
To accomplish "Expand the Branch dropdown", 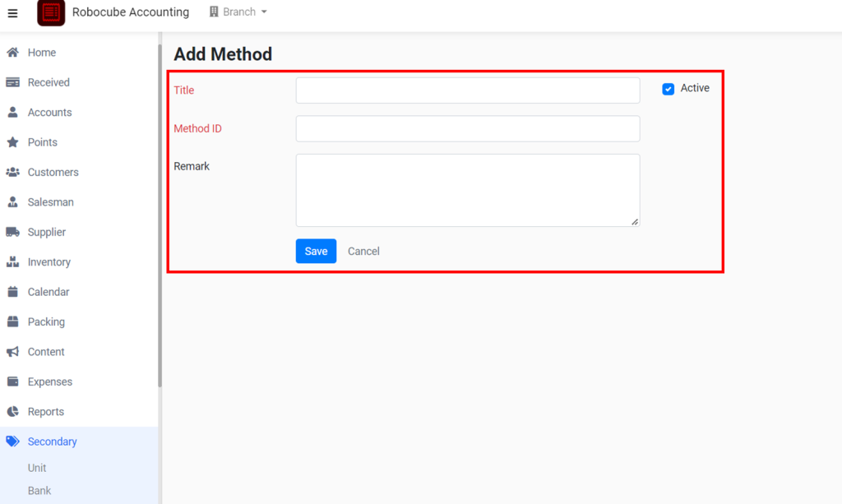I will tap(238, 12).
